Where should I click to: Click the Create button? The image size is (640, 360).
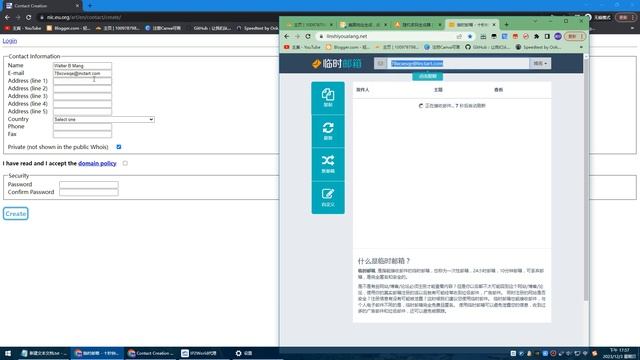(x=16, y=213)
